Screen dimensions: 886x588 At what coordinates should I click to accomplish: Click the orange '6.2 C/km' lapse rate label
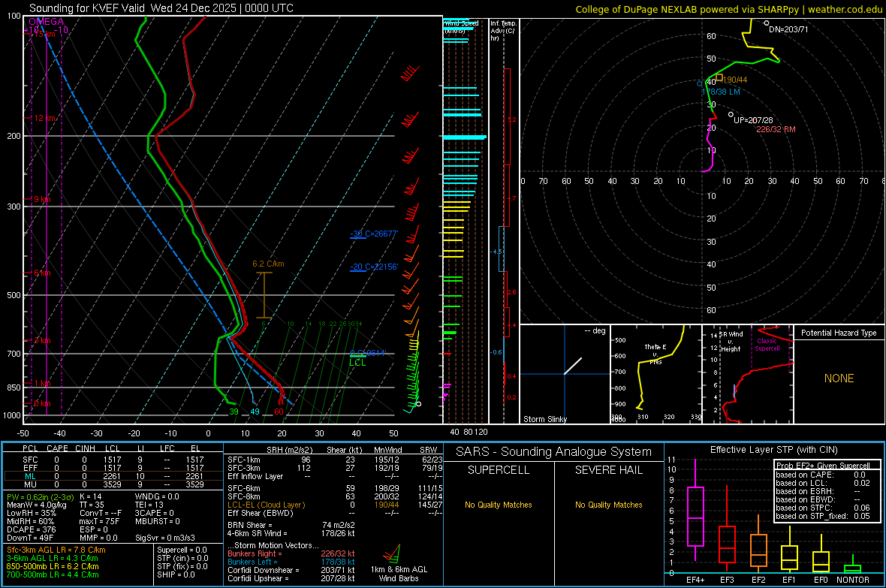tap(268, 264)
